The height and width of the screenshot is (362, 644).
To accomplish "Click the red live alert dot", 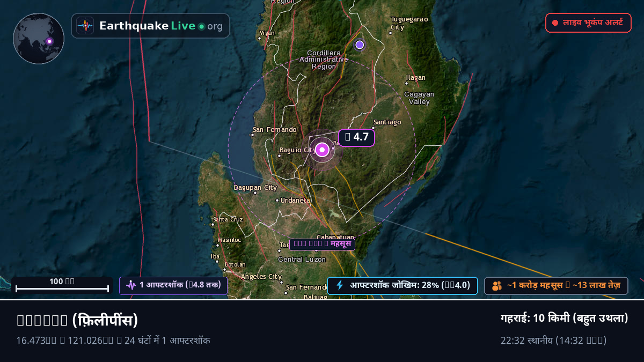I will click(x=555, y=23).
